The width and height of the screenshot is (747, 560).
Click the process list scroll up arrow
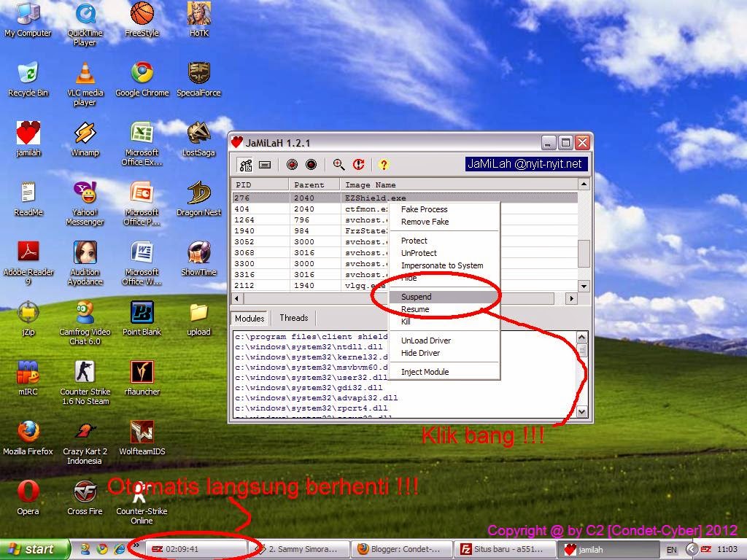(x=584, y=184)
